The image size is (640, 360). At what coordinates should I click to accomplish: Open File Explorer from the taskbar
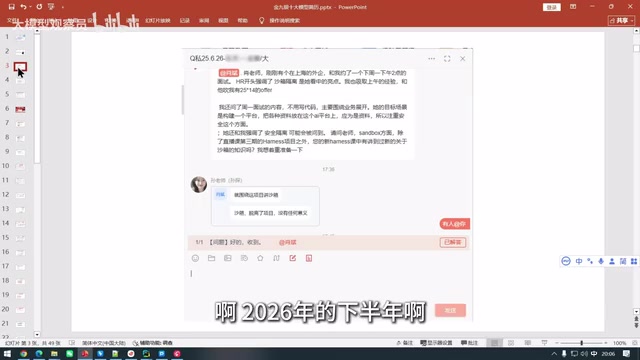point(54,353)
